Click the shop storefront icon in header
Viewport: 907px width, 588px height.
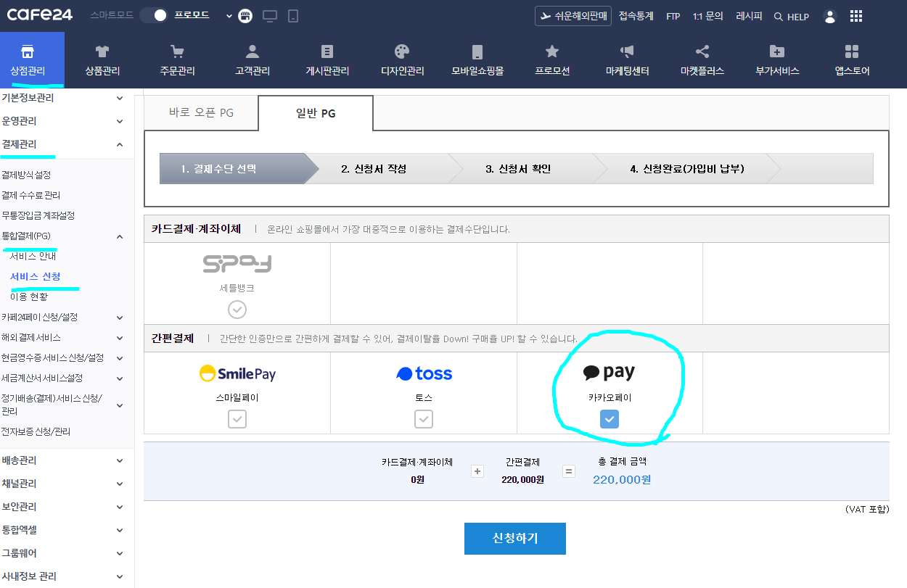click(247, 16)
